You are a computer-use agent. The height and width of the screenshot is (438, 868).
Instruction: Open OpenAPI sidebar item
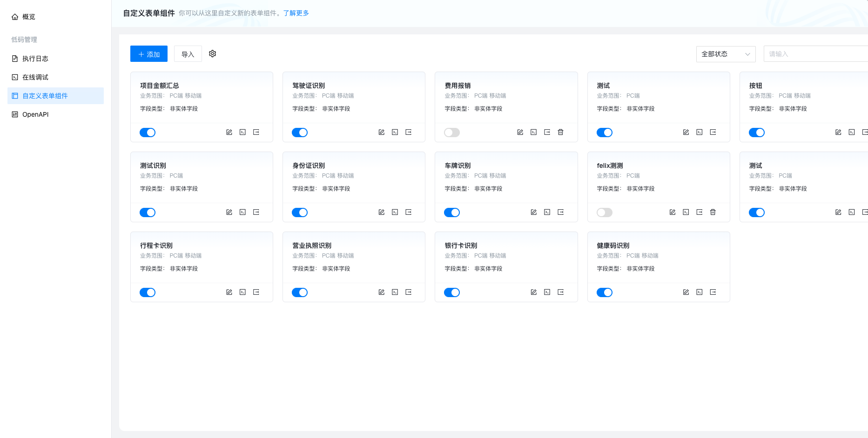click(x=55, y=114)
